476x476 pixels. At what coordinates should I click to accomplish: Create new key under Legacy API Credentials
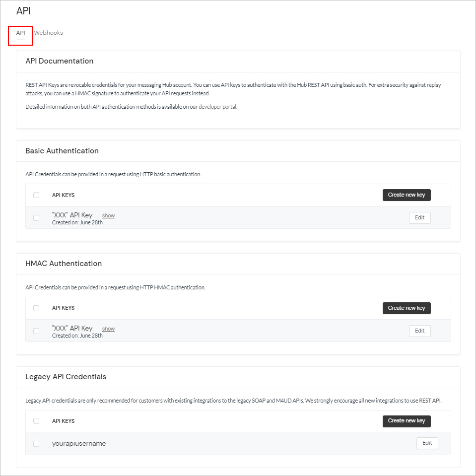click(406, 421)
